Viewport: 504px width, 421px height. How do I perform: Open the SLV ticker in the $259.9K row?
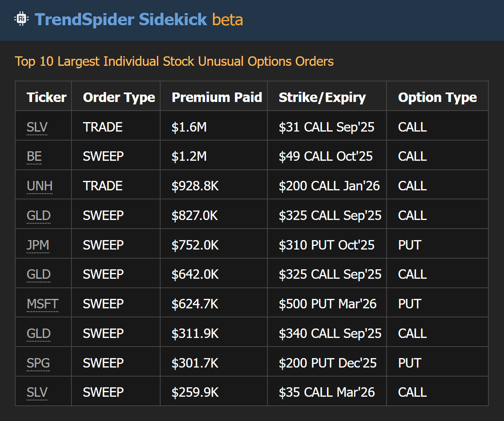37,392
